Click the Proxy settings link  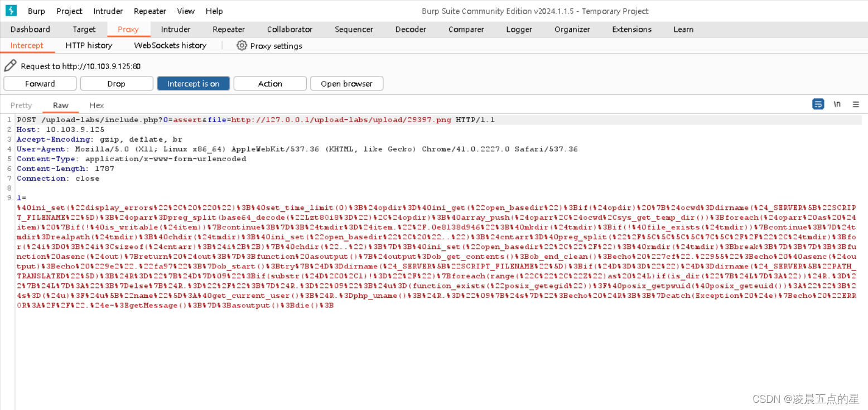point(276,46)
